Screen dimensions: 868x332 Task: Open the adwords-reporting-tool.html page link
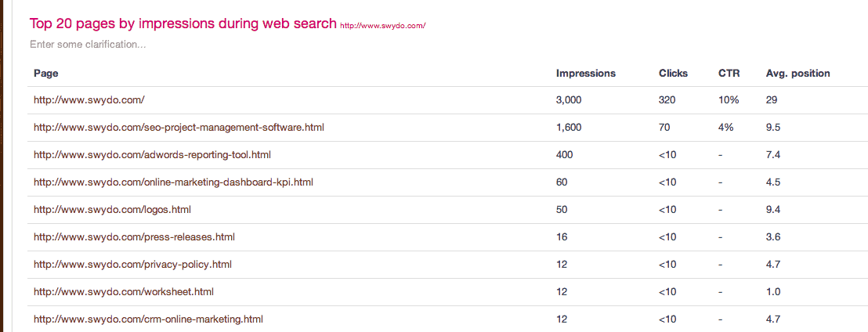152,155
